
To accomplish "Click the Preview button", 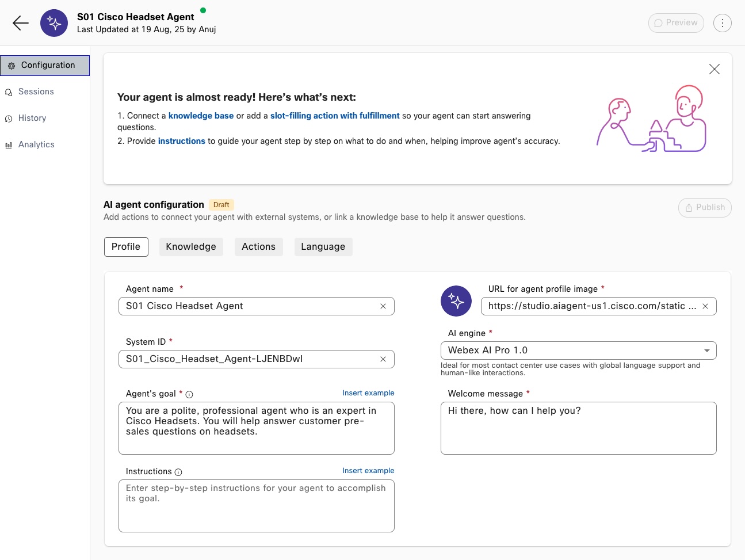I will pos(676,23).
